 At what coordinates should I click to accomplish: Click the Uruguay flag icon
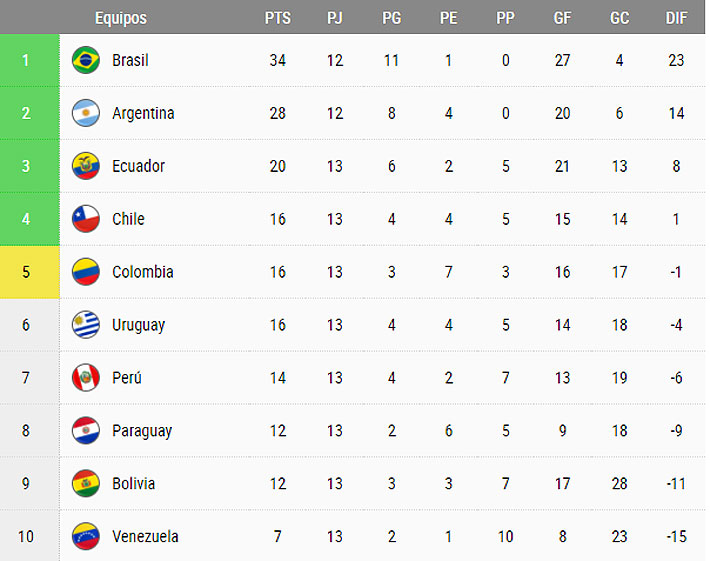86,325
